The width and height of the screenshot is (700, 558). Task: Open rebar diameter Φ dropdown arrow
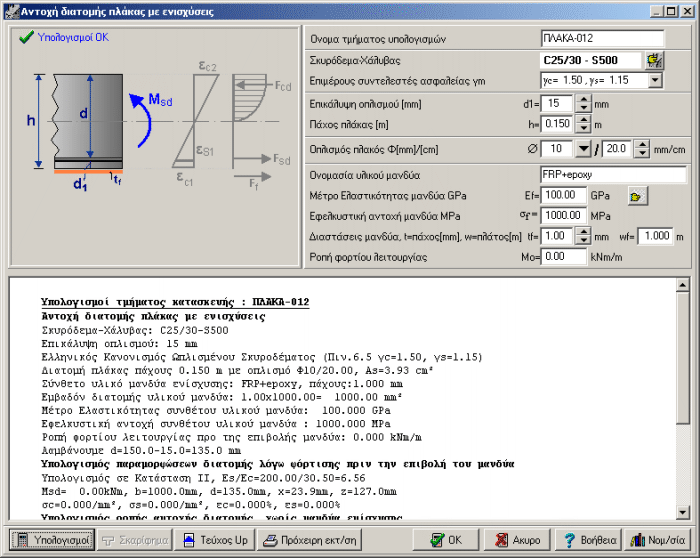pos(583,149)
